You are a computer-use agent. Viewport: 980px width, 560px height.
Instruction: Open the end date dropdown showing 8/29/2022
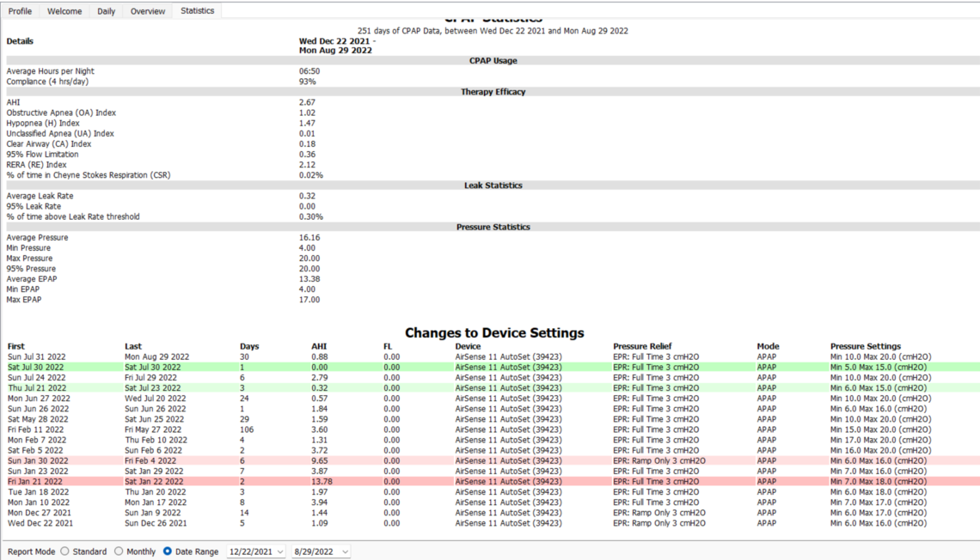pyautogui.click(x=320, y=552)
